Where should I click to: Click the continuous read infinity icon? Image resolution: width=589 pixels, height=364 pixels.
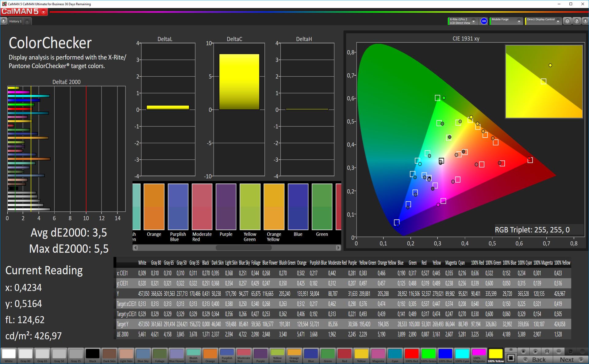pyautogui.click(x=559, y=351)
